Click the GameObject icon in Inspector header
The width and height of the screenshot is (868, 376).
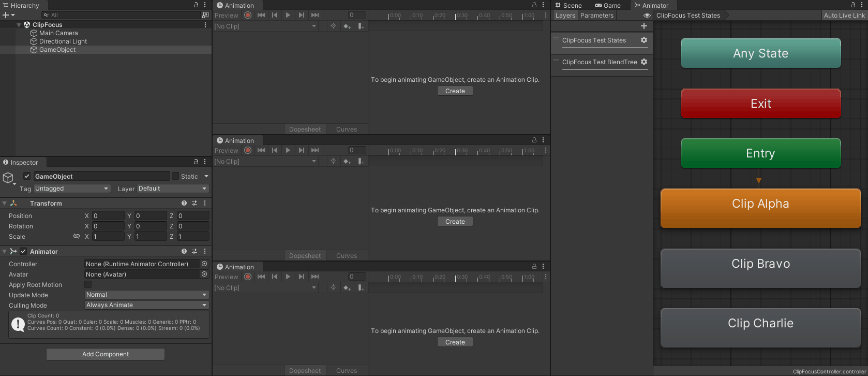point(8,178)
